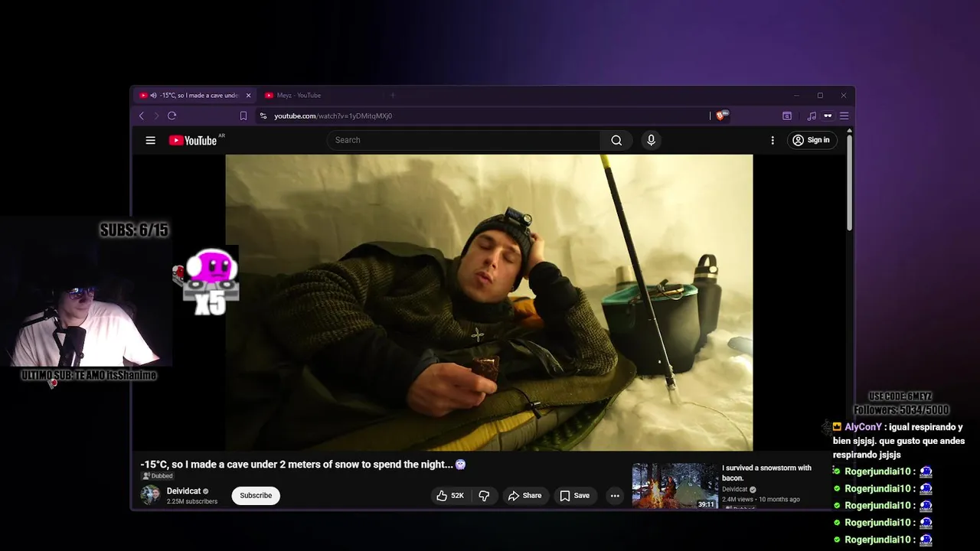This screenshot has width=980, height=551.
Task: Open Brave Shields lion icon
Action: pyautogui.click(x=721, y=116)
